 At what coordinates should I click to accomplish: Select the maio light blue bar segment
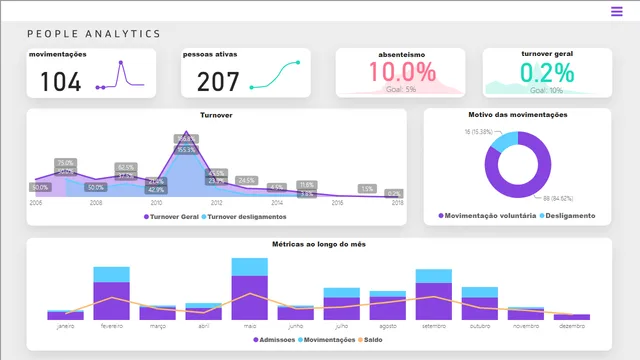[249, 267]
